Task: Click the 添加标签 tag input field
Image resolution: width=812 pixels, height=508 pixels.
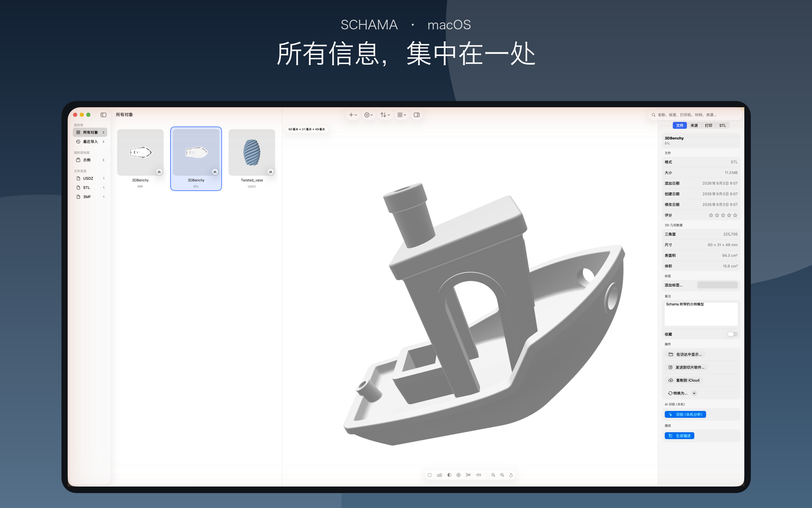Action: [717, 285]
